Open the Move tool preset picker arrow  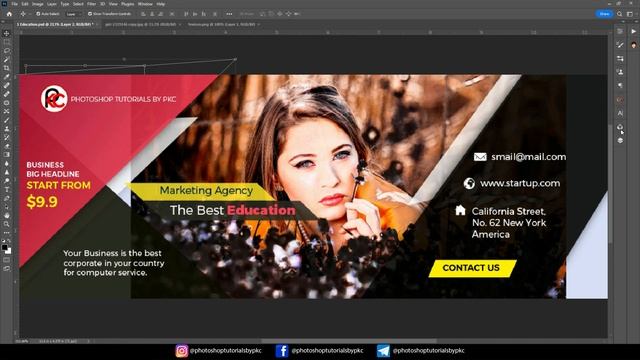pyautogui.click(x=29, y=14)
